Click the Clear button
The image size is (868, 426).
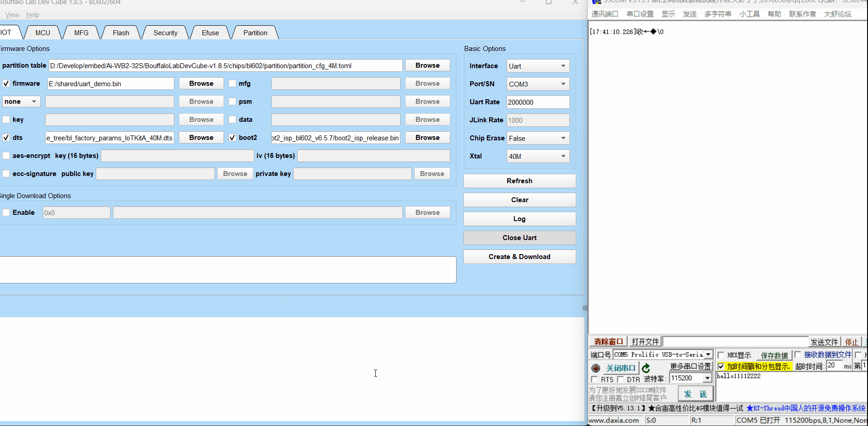520,200
